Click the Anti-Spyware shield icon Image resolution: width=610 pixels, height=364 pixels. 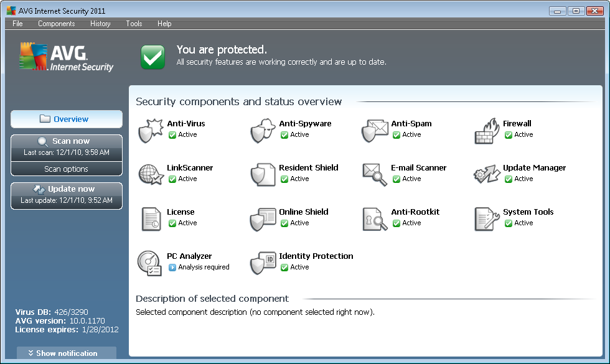[x=262, y=130]
